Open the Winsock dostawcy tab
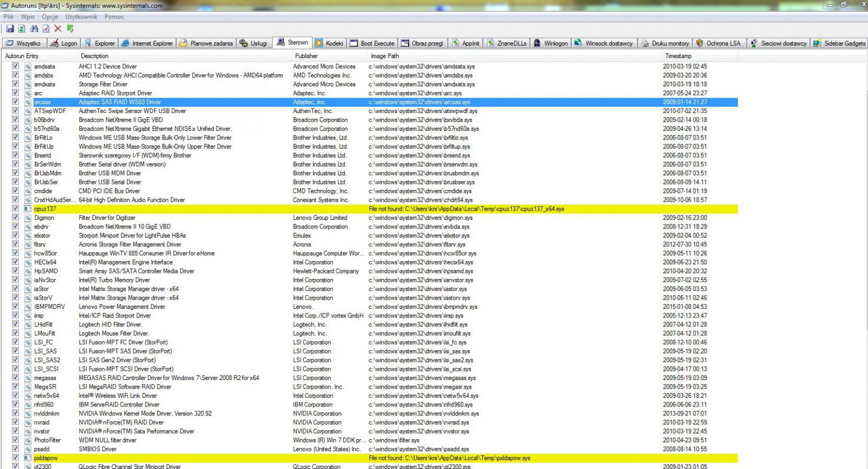 click(x=604, y=43)
